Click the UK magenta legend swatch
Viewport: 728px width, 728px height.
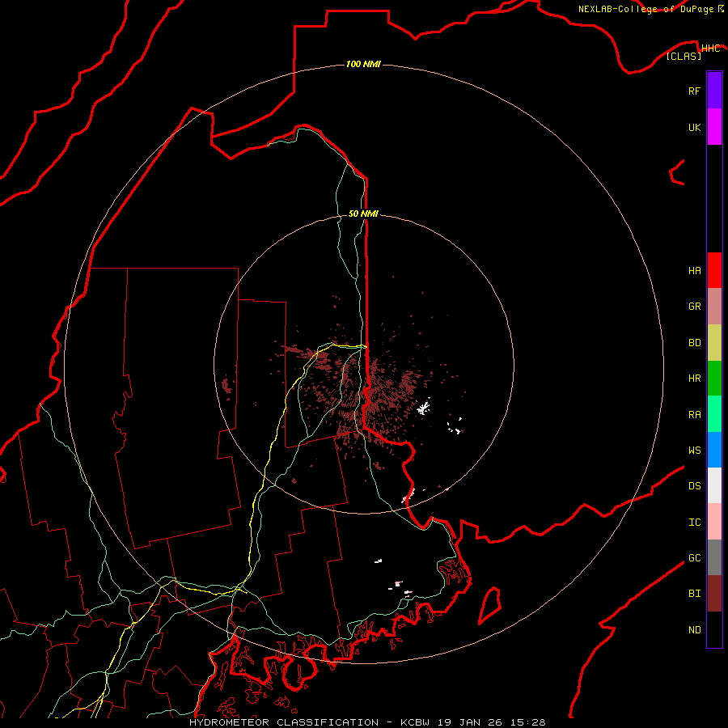tap(714, 127)
